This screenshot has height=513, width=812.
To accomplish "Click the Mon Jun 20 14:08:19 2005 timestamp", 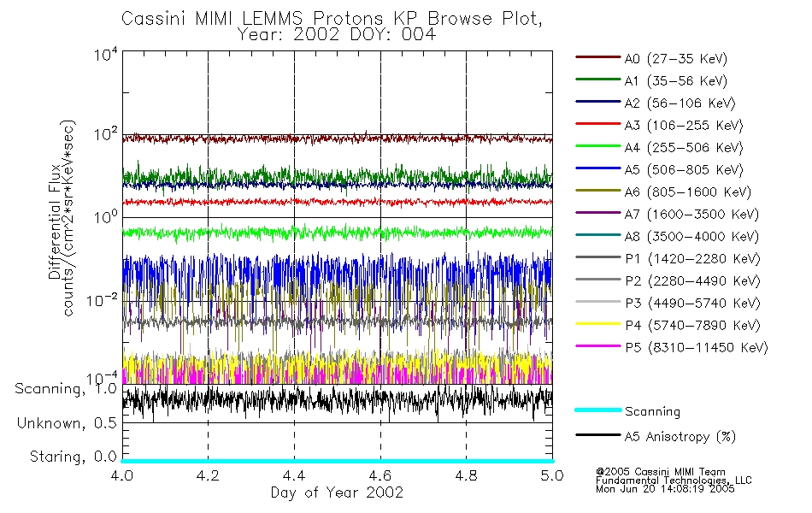I will click(665, 489).
